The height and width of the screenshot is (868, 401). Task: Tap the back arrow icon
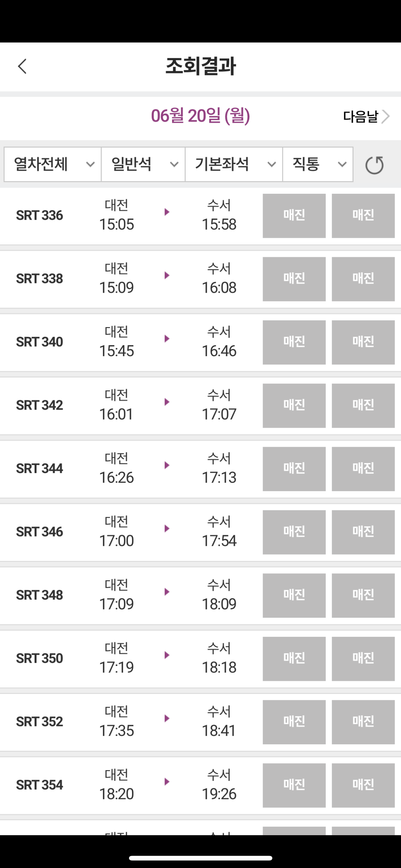point(22,66)
